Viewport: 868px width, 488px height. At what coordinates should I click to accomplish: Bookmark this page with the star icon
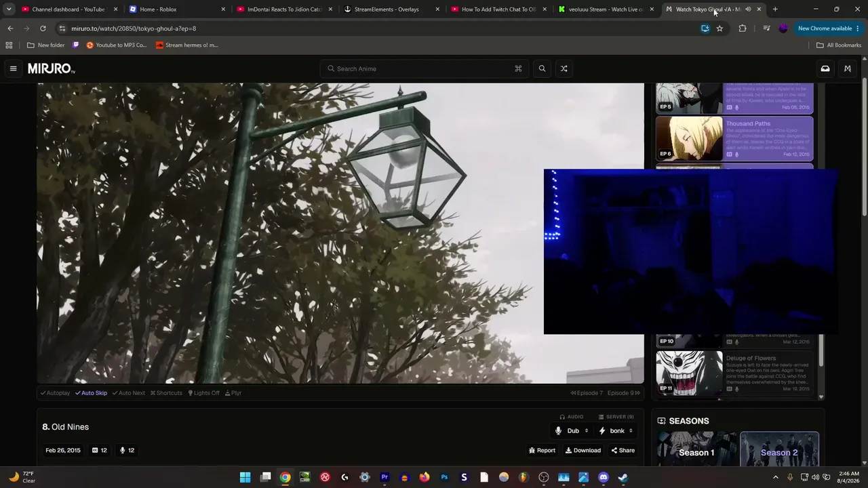coord(719,28)
